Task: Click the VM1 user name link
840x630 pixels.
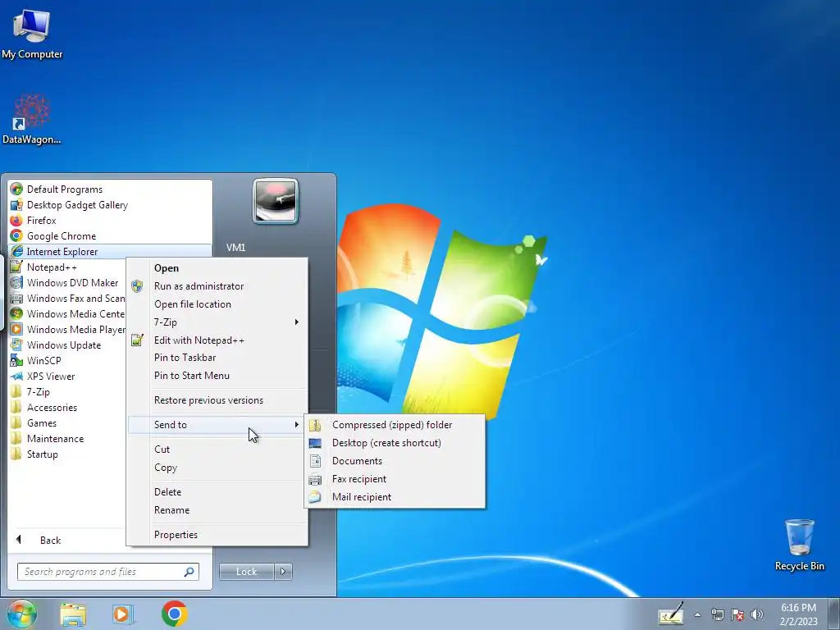Action: (x=235, y=248)
